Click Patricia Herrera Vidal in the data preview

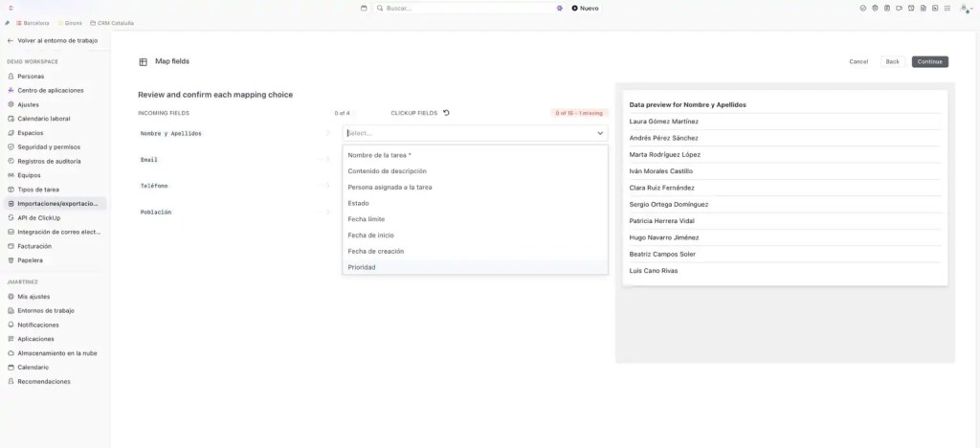click(x=662, y=221)
